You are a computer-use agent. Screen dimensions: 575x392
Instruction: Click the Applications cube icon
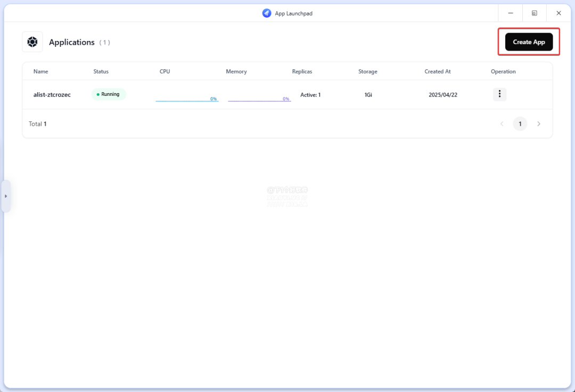32,42
